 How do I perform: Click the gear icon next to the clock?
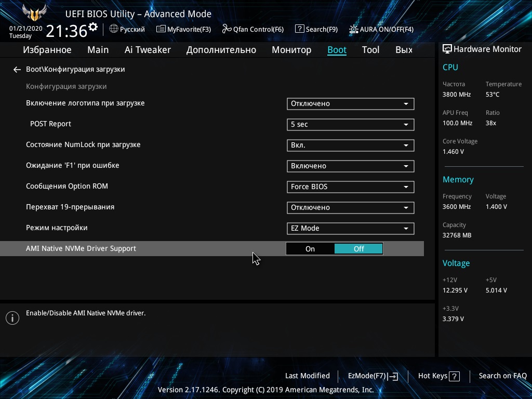[x=92, y=26]
